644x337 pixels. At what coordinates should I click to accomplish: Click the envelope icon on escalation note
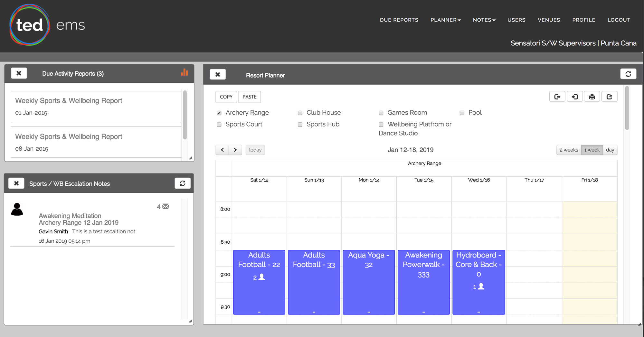point(166,206)
